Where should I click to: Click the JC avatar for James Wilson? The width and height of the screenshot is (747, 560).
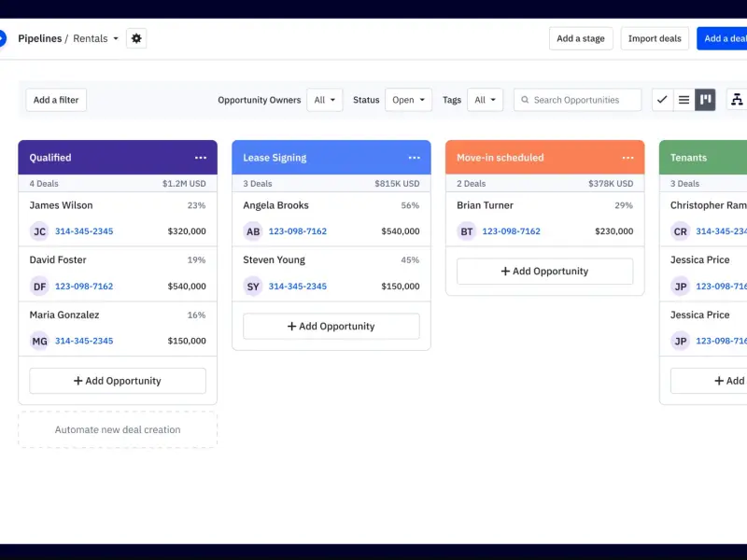pyautogui.click(x=39, y=231)
